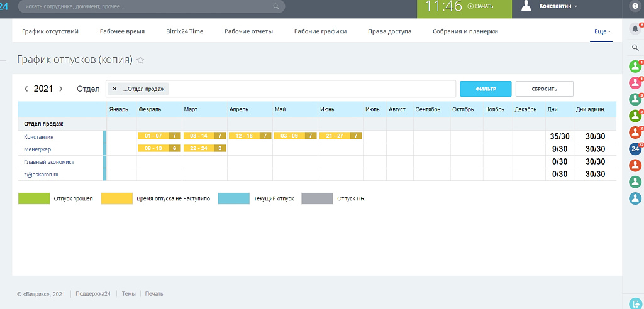Switch to Рабочие графики tab
Viewport: 644px width, 309px height.
point(320,31)
